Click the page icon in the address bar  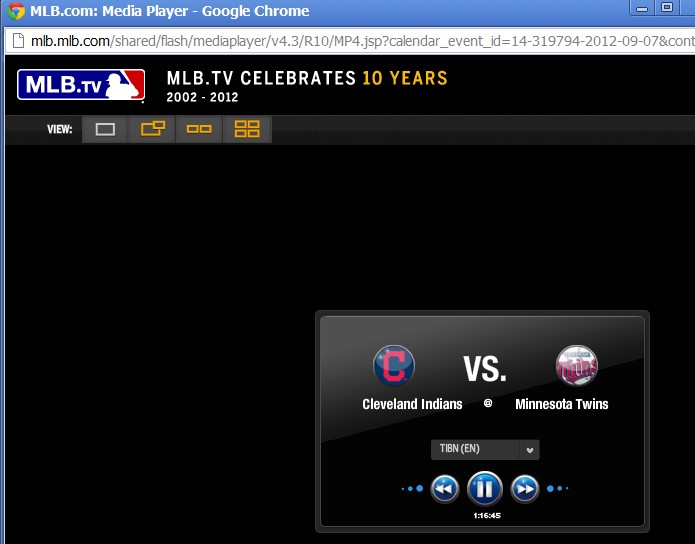point(18,40)
